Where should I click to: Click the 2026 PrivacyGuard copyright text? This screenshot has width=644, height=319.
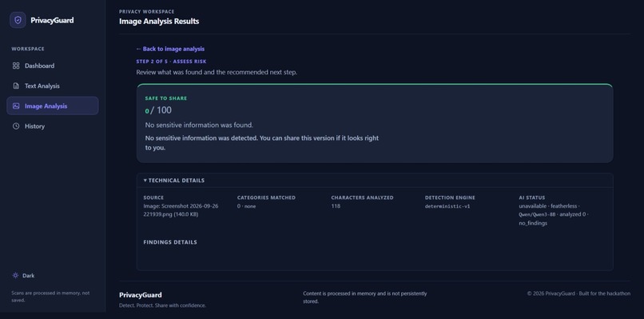[578, 293]
